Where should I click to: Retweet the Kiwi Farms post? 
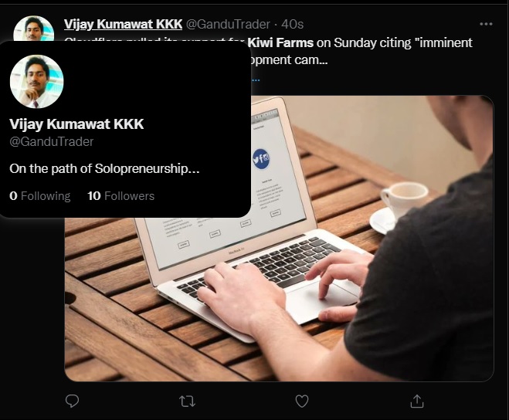(x=188, y=401)
